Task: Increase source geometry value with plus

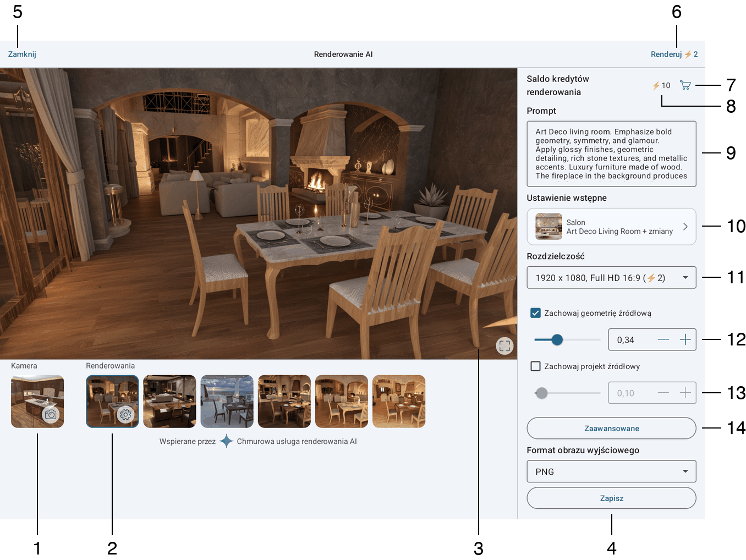Action: click(x=685, y=340)
